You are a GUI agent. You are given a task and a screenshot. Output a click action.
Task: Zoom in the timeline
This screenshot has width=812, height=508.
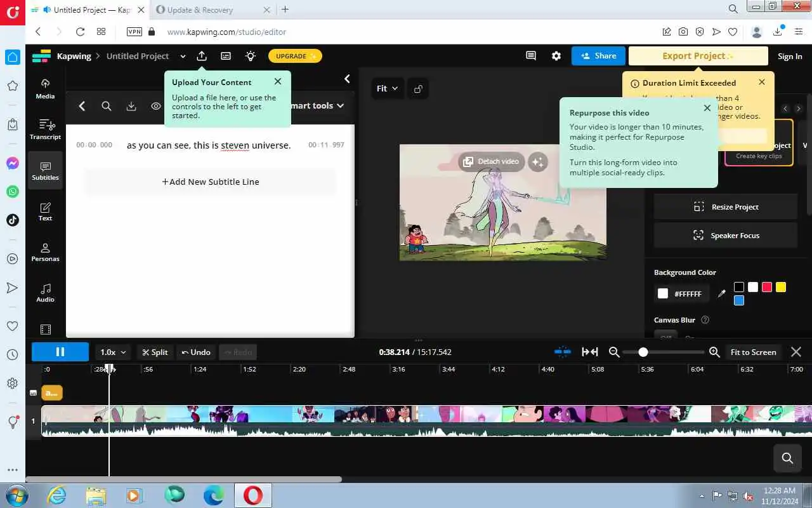pyautogui.click(x=714, y=352)
